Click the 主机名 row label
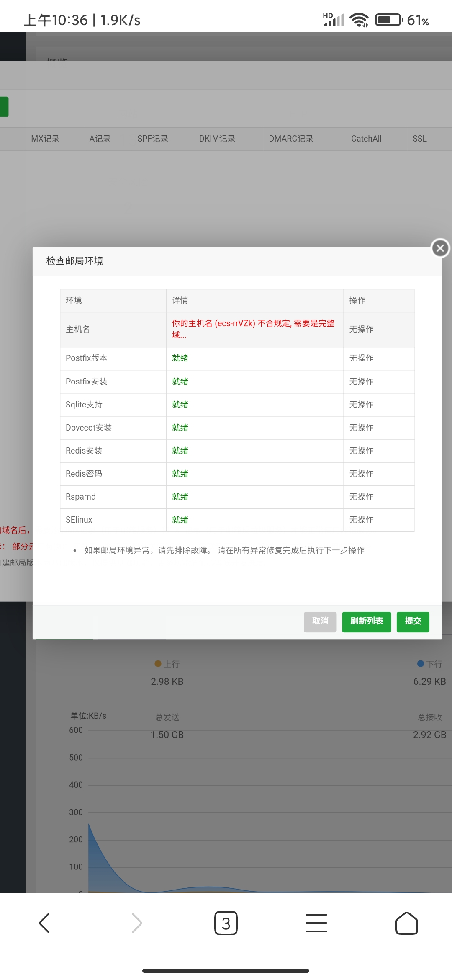 [78, 329]
